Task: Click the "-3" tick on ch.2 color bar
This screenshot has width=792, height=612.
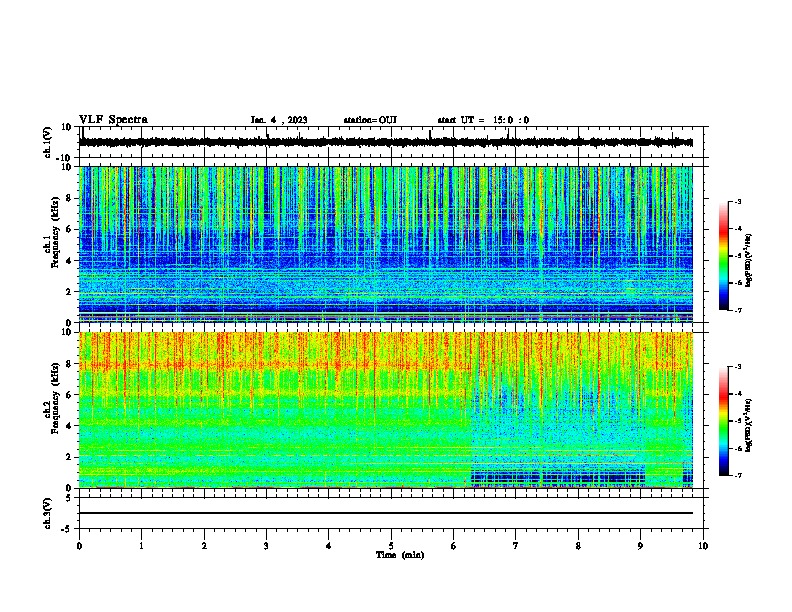Action: tap(737, 367)
